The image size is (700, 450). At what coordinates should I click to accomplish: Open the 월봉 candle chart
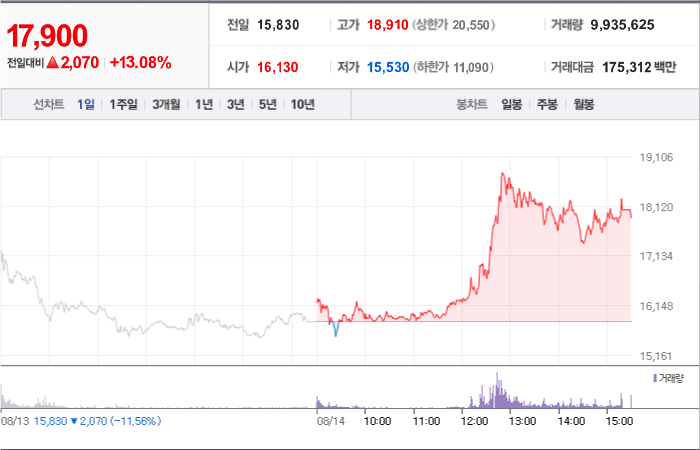pos(584,105)
